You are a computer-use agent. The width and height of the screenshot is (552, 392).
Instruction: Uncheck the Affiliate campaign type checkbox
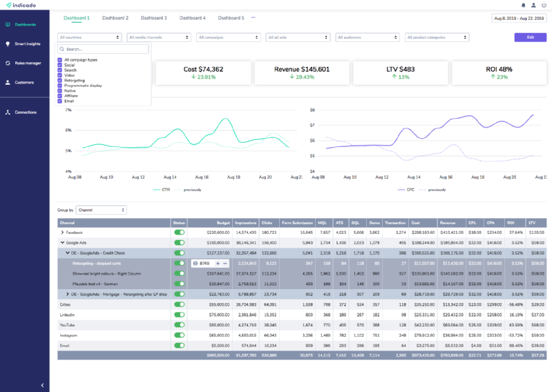click(x=60, y=96)
